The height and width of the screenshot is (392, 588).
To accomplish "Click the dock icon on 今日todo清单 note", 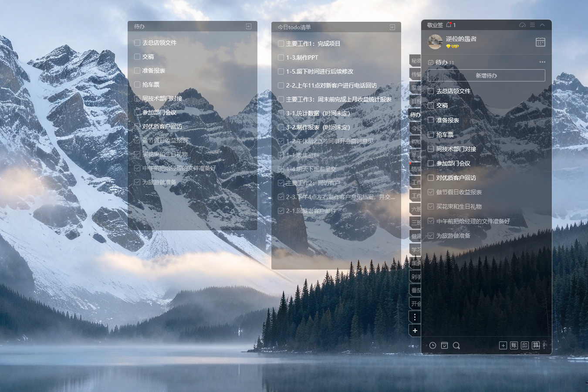I will point(392,27).
